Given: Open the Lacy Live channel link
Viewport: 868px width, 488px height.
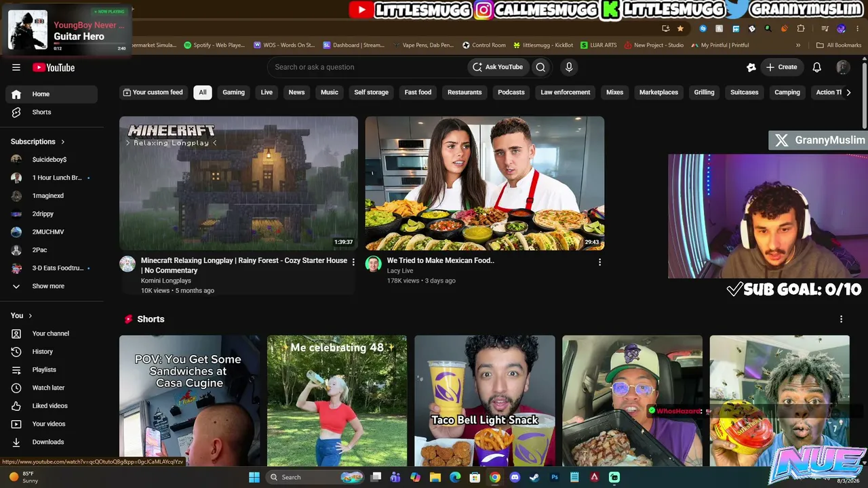Looking at the screenshot, I should point(400,270).
